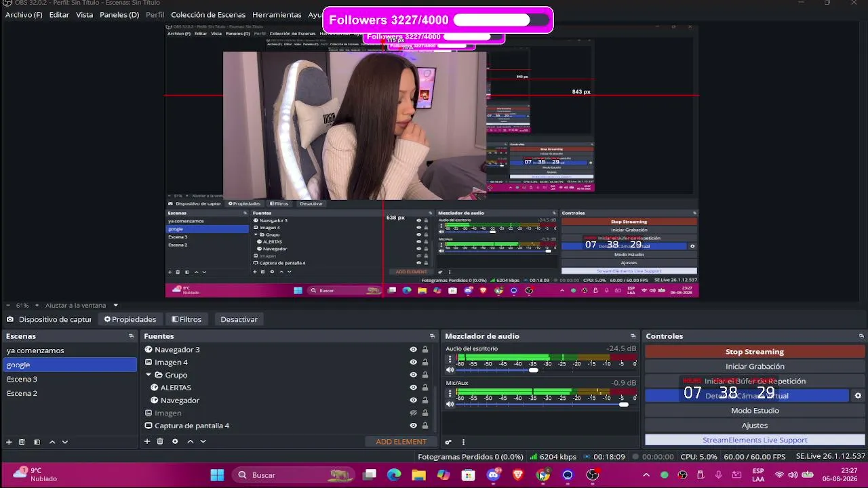Open Brave browser from the taskbar
868x488 pixels.
518,475
